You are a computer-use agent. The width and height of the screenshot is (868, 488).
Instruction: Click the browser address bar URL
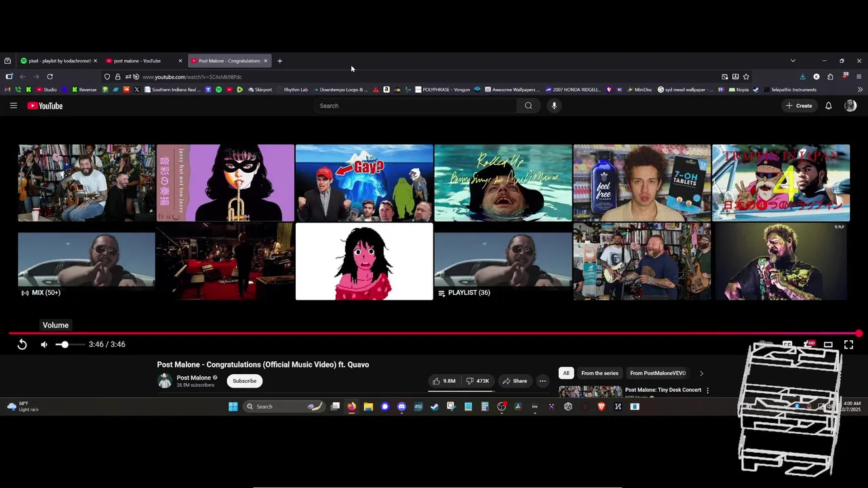point(192,77)
